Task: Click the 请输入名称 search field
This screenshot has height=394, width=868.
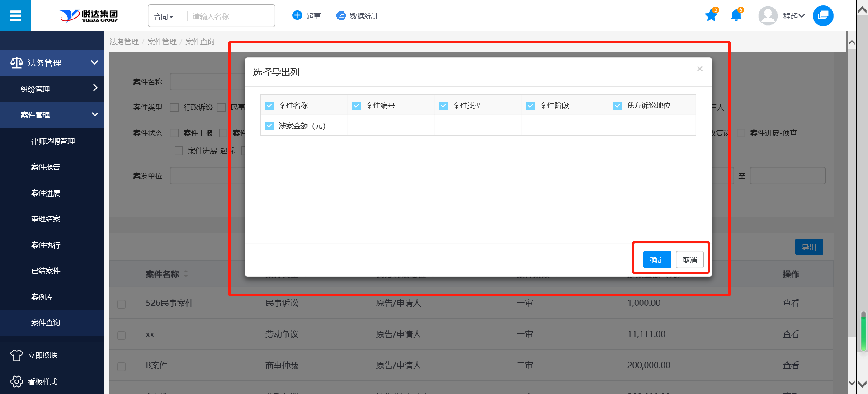Action: [x=230, y=17]
